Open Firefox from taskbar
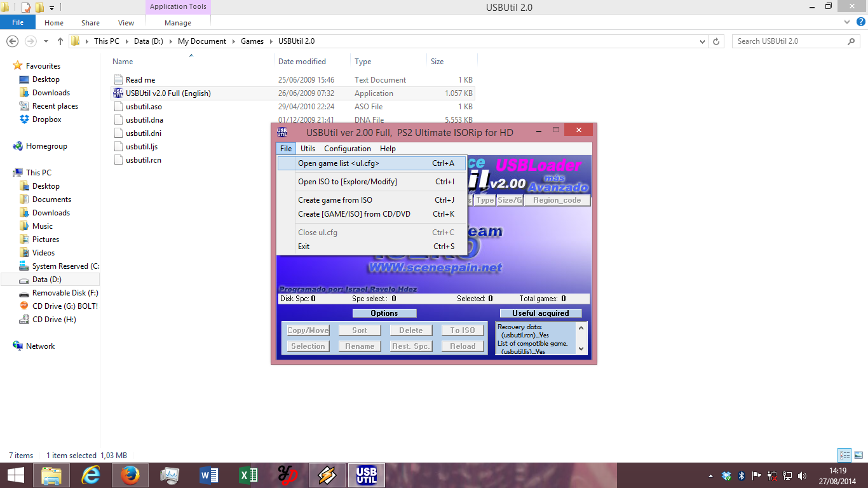This screenshot has height=488, width=868. click(130, 475)
